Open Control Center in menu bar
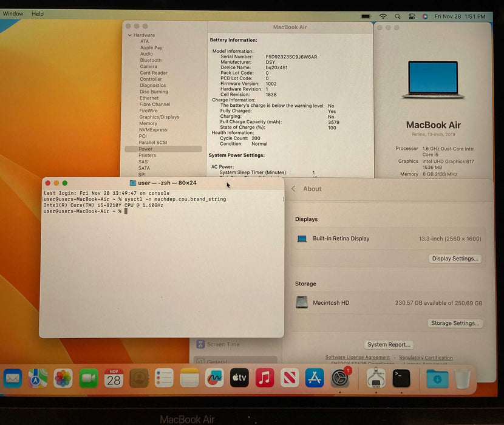 (412, 16)
